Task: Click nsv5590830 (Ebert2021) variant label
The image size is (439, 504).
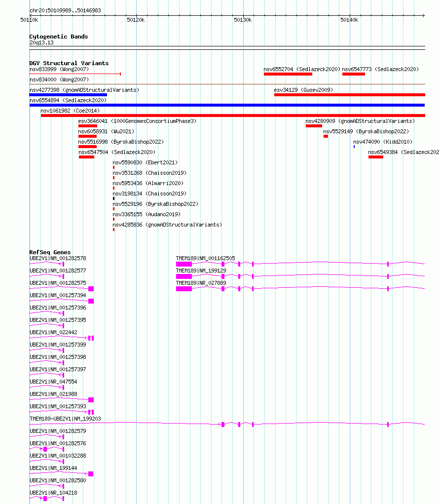Action: (145, 162)
